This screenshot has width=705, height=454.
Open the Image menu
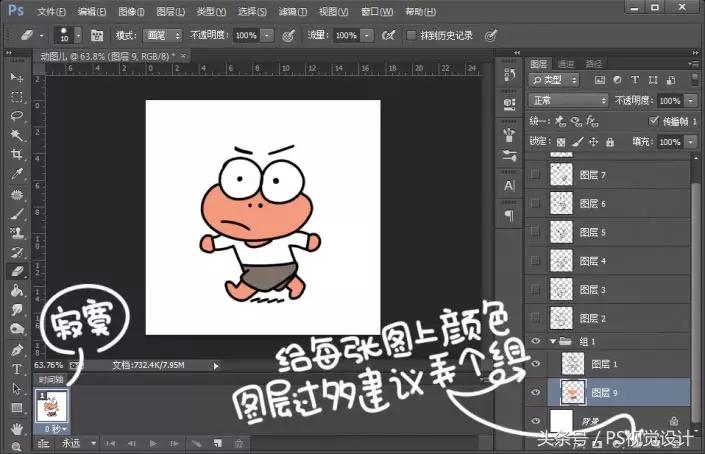pyautogui.click(x=131, y=11)
